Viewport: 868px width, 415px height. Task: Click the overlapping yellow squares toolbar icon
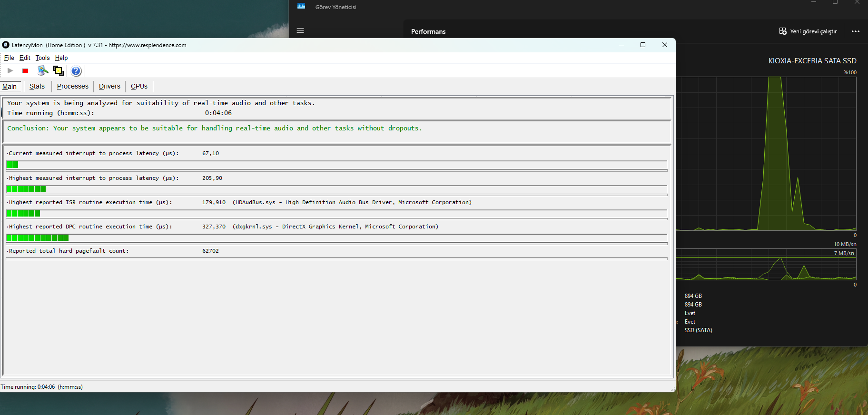coord(59,71)
